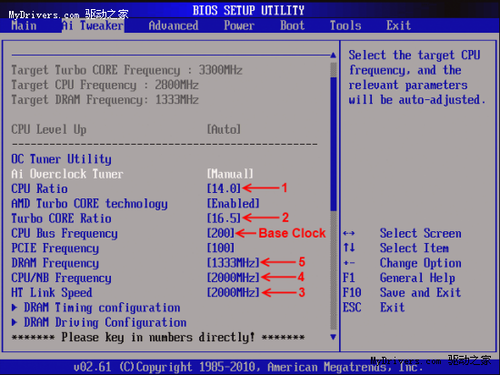Select the Turbo CORE Ratio 16.5 field
Viewport: 500px width, 375px height.
(x=224, y=218)
